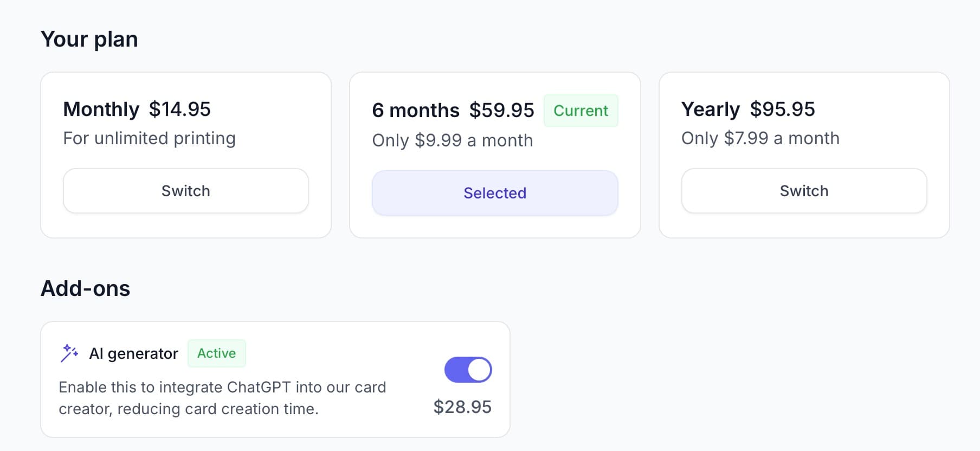This screenshot has height=451, width=980.
Task: Click the Selected button on 6 months plan
Action: (x=494, y=193)
